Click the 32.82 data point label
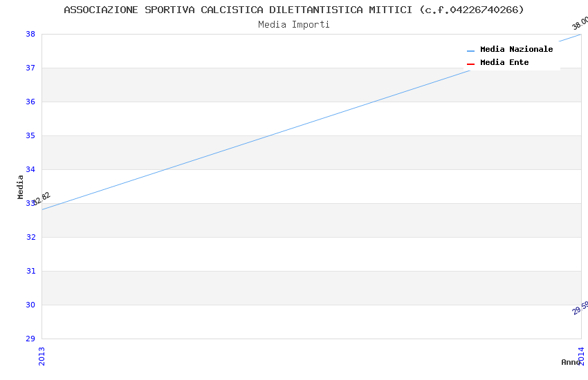Viewport: 588px width, 380px height. click(42, 198)
